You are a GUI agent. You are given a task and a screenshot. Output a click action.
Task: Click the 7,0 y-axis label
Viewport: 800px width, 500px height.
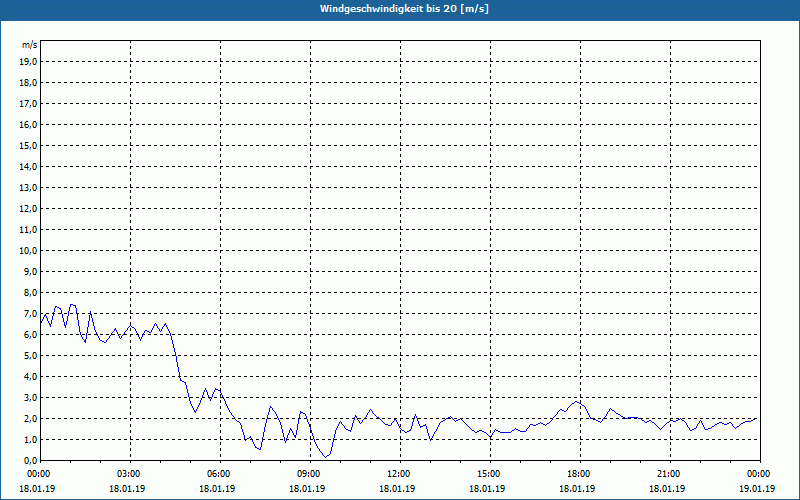(x=30, y=314)
